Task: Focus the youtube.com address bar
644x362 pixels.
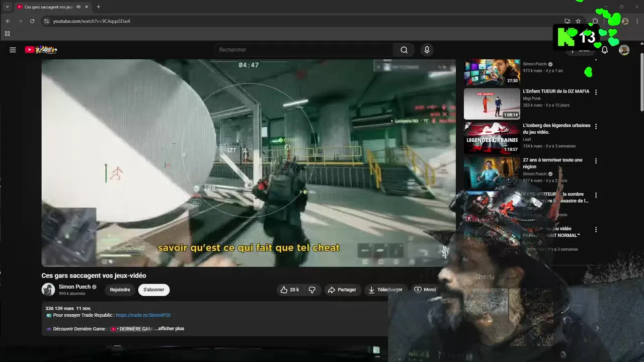Action: [302, 21]
